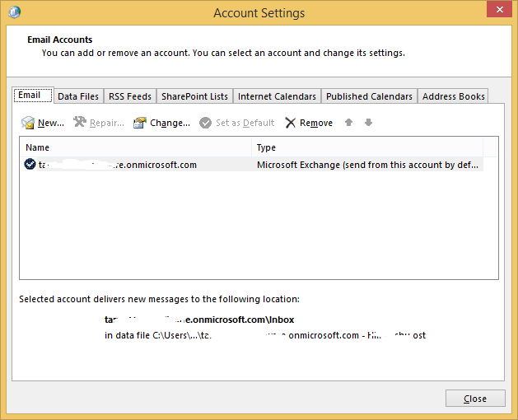Click the Microsoft Exchange type cell
The width and height of the screenshot is (518, 420).
click(x=367, y=165)
